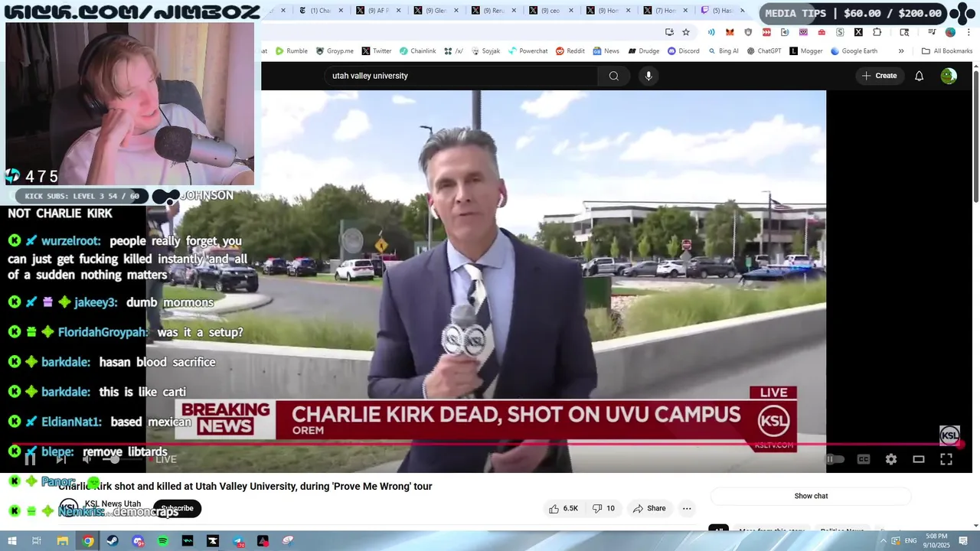Open Spotify from the taskbar
The width and height of the screenshot is (980, 551).
tap(162, 541)
